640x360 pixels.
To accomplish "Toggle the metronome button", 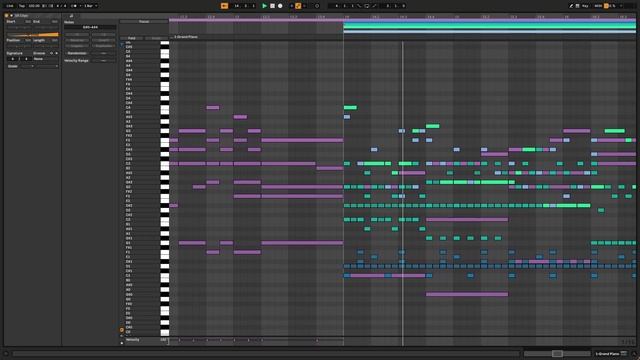I will pos(74,6).
